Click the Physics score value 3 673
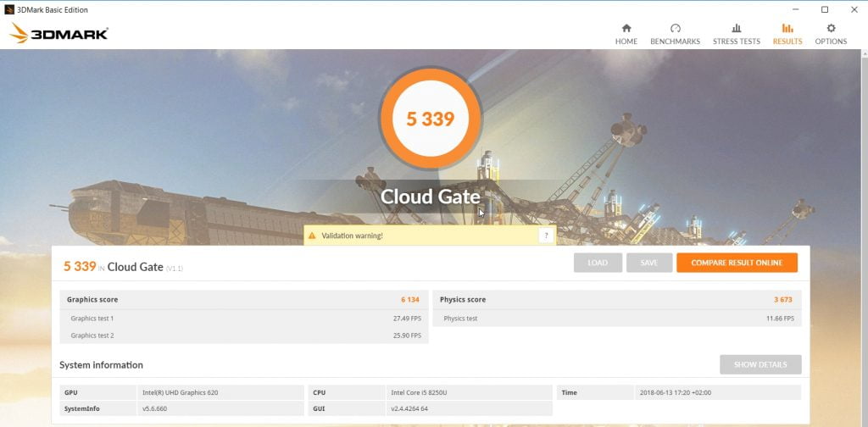 [x=782, y=299]
